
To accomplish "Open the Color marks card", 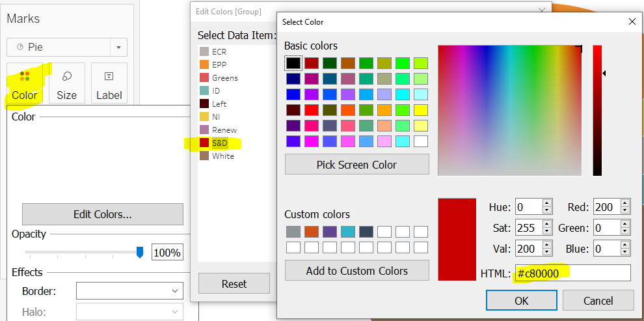I will 25,83.
